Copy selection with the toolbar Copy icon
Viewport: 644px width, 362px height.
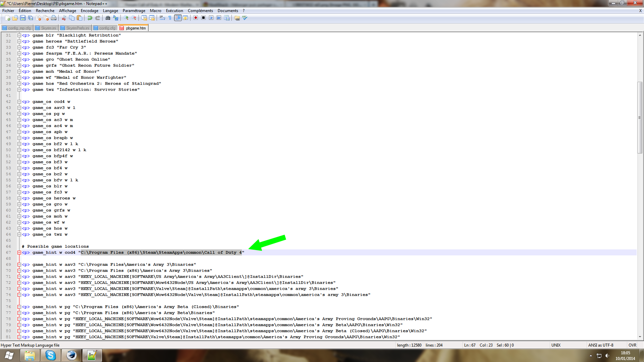[72, 18]
